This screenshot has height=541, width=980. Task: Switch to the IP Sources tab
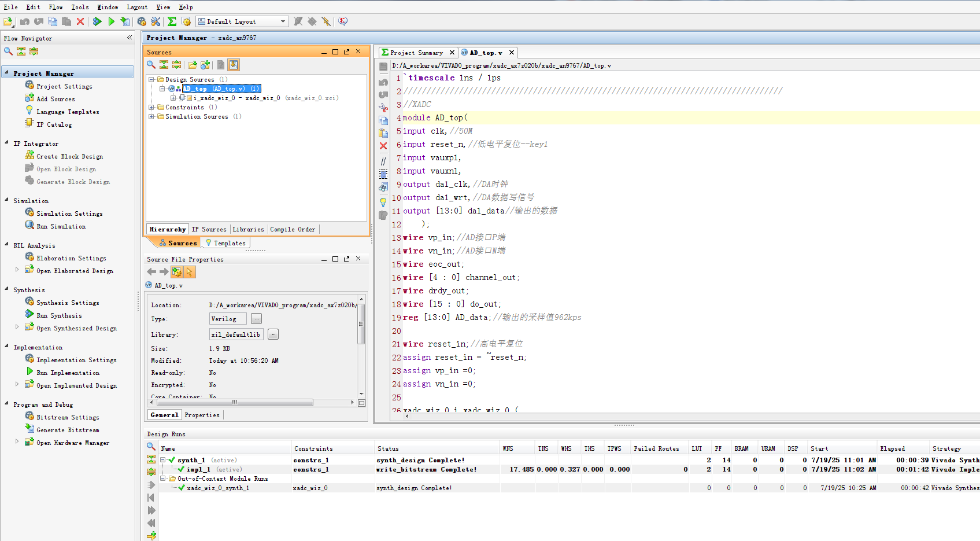209,229
